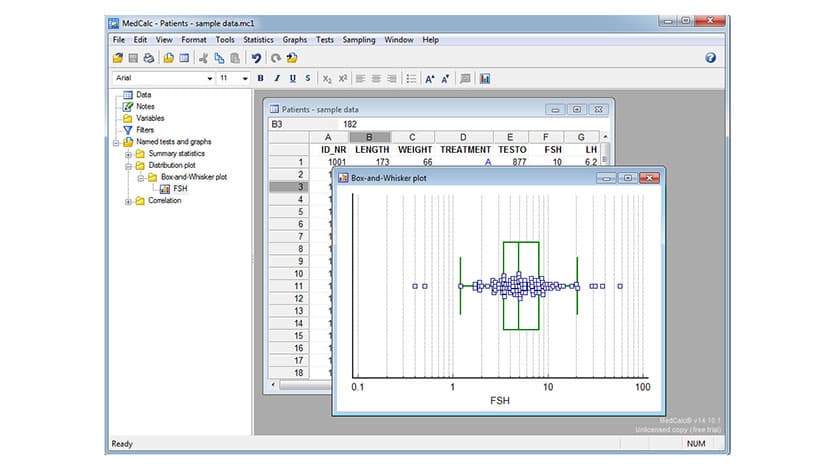Open the Tools menu

tap(224, 40)
